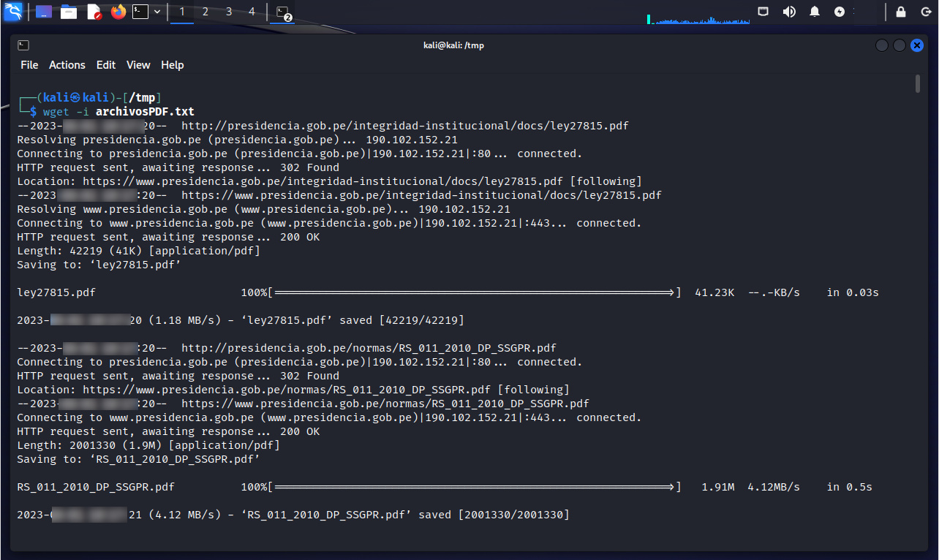
Task: Open the Help menu
Action: (x=173, y=65)
